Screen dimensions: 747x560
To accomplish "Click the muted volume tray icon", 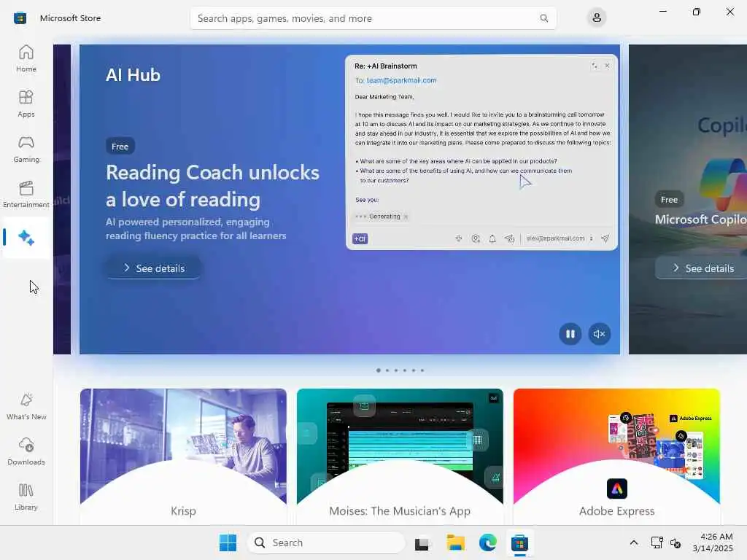I will [676, 542].
